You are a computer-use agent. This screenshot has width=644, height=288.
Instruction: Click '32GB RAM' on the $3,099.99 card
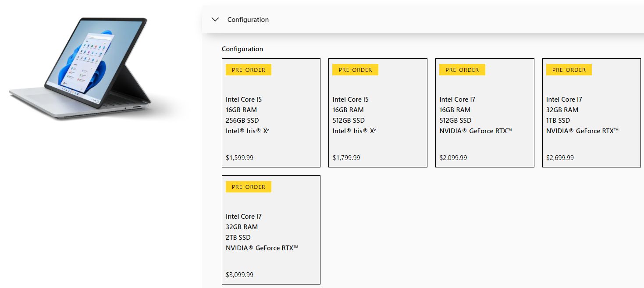(x=242, y=227)
